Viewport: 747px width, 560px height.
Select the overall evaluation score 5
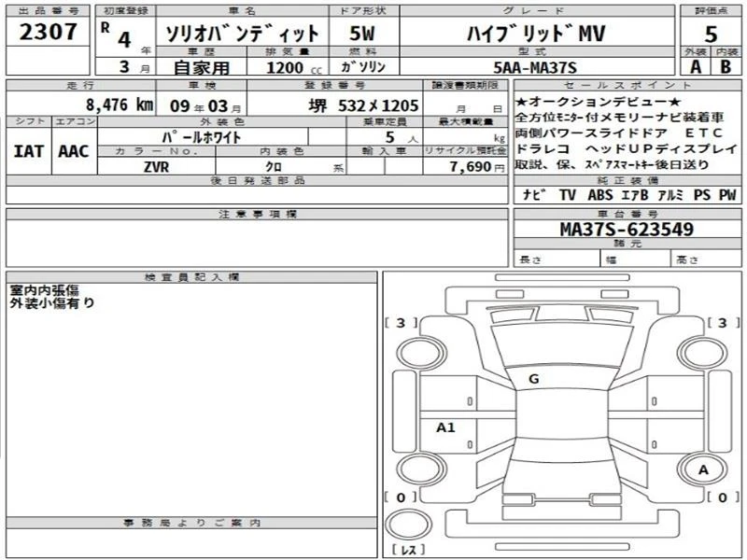point(711,34)
